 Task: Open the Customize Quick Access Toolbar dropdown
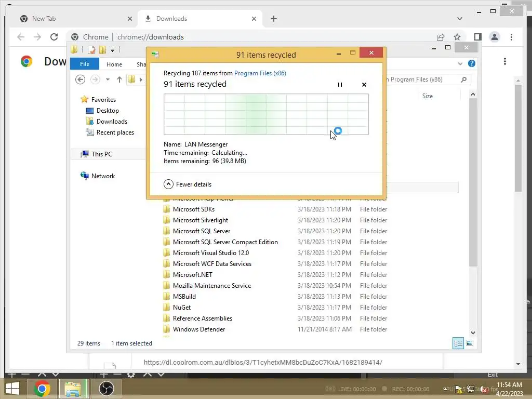point(112,50)
